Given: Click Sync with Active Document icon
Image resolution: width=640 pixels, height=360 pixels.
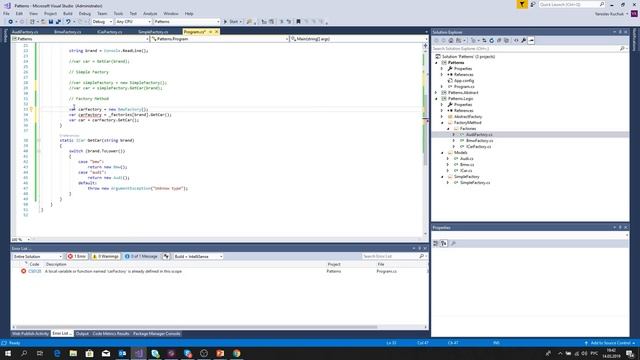Looking at the screenshot, I should (484, 40).
